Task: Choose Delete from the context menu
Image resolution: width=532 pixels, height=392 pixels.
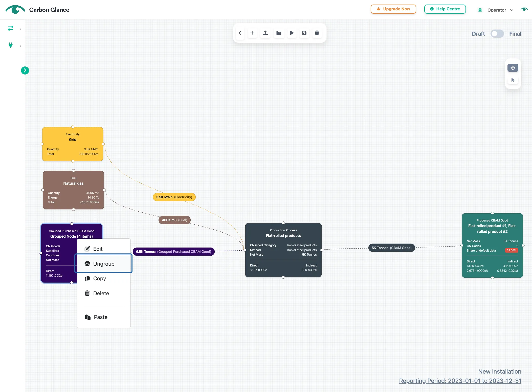Action: (104, 293)
